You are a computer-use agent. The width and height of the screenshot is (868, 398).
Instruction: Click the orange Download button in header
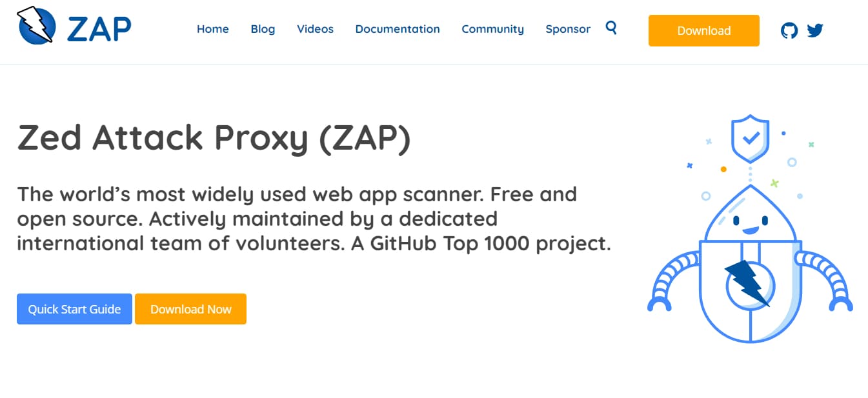[703, 30]
